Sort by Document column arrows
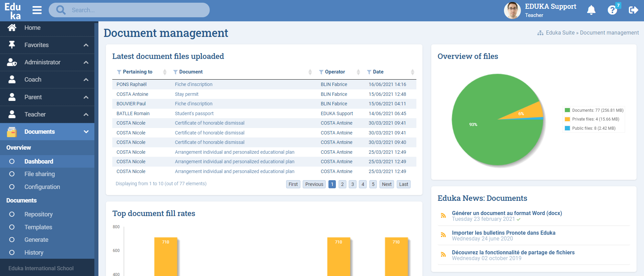Viewport: 644px width, 276px height. coord(310,72)
